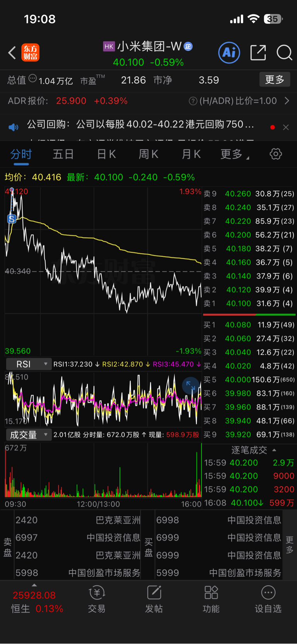The image size is (297, 644).
Task: Tap the question mark beside H/ADR ratio
Action: click(x=193, y=101)
